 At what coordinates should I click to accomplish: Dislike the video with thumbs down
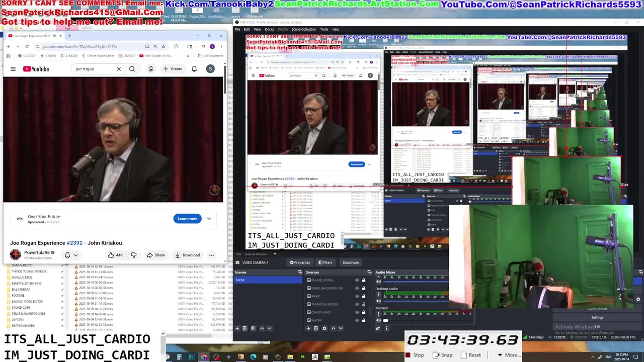[x=134, y=255]
